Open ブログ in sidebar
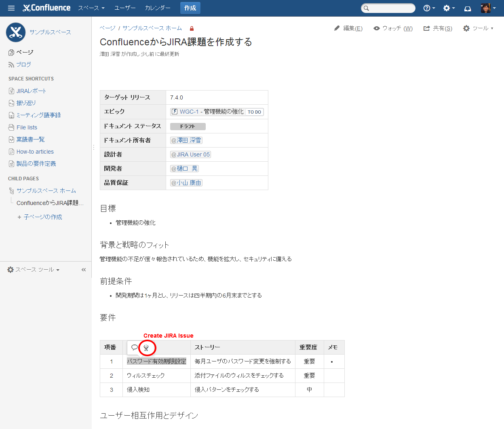 coord(23,64)
